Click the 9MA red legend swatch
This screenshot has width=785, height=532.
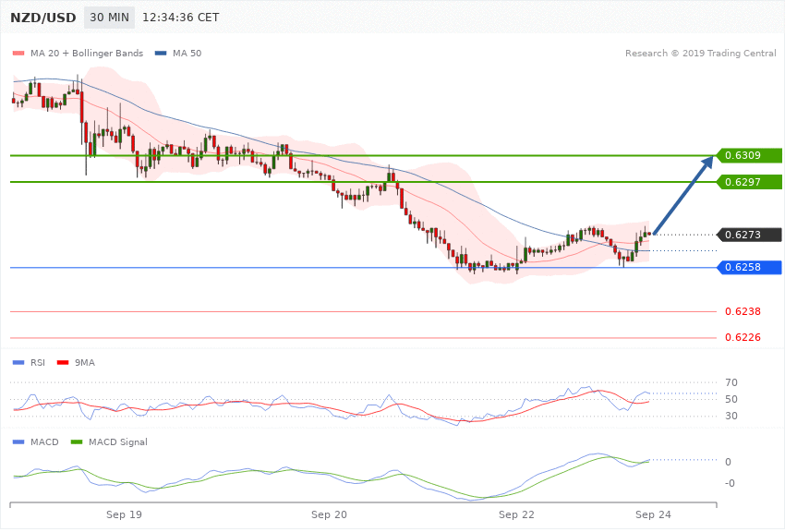coord(63,363)
